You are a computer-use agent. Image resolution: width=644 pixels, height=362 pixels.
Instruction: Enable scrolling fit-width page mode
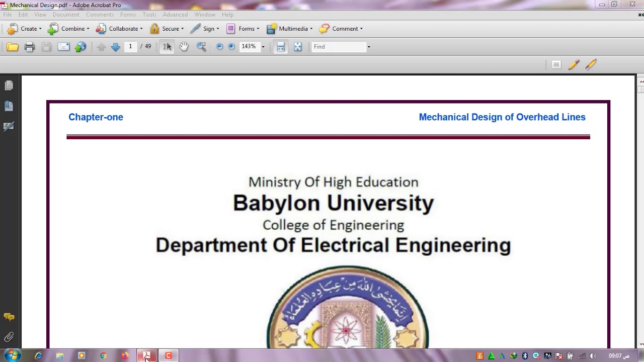(281, 47)
